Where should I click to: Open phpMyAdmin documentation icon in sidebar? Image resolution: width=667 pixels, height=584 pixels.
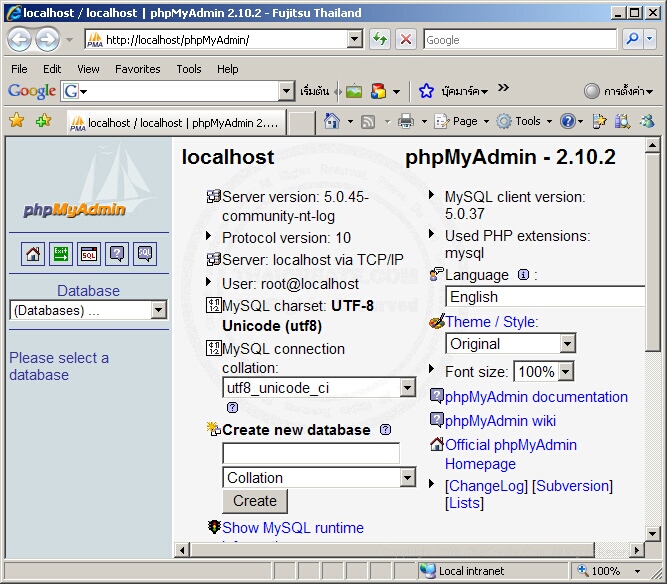pyautogui.click(x=117, y=254)
